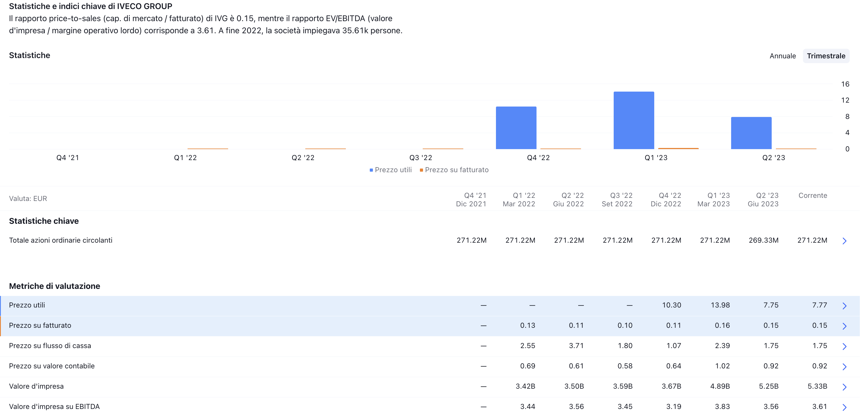Click the 3.61 current EV/EBITDA value

click(x=820, y=406)
